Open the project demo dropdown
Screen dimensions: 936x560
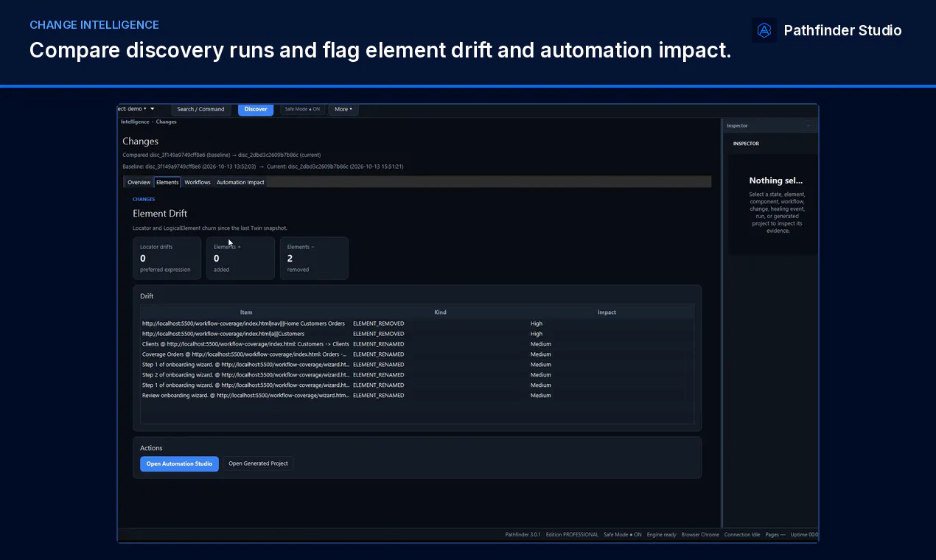coord(136,109)
